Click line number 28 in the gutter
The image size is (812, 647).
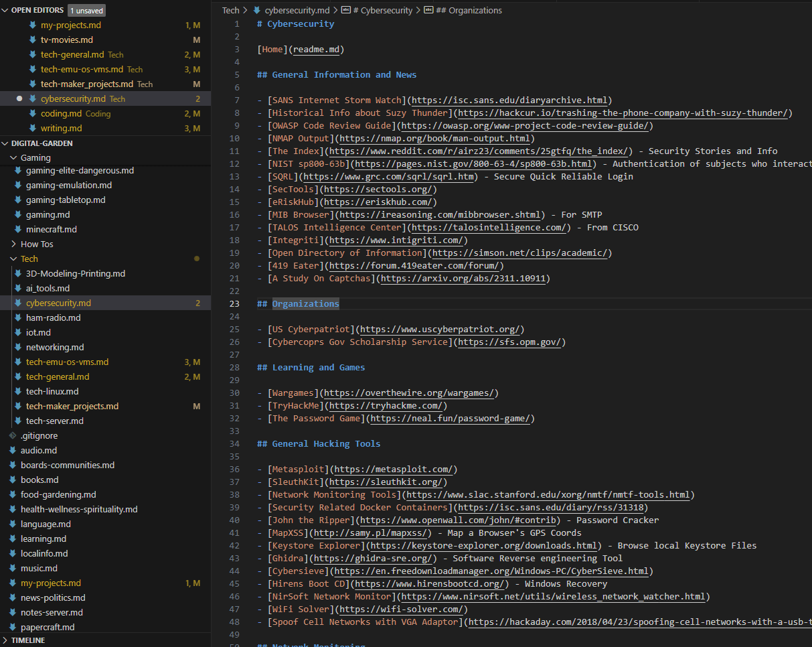pos(234,368)
